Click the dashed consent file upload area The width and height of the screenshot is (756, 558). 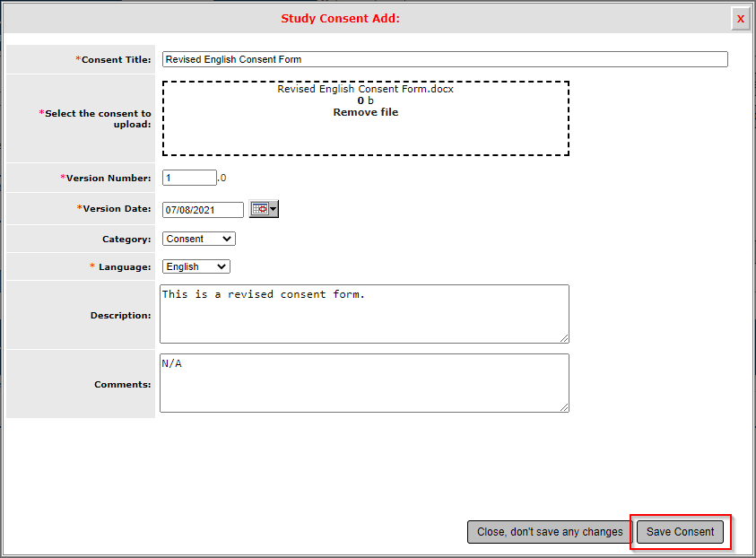pos(366,118)
